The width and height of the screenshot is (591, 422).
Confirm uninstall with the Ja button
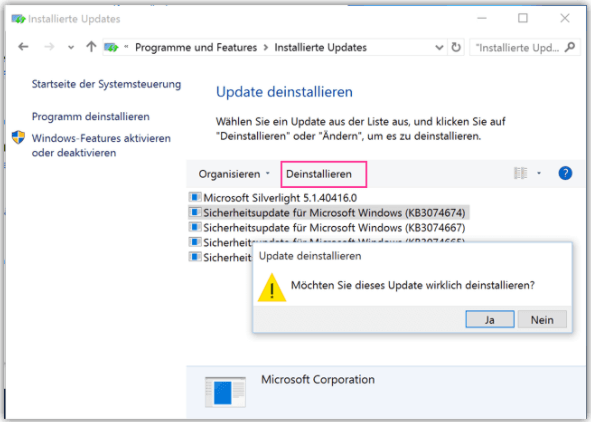[490, 320]
